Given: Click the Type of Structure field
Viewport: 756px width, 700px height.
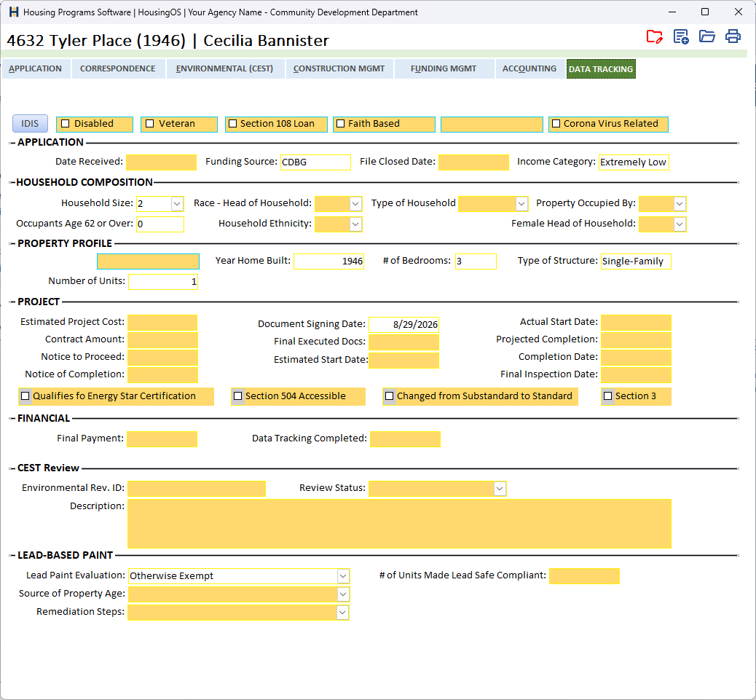Looking at the screenshot, I should [636, 261].
